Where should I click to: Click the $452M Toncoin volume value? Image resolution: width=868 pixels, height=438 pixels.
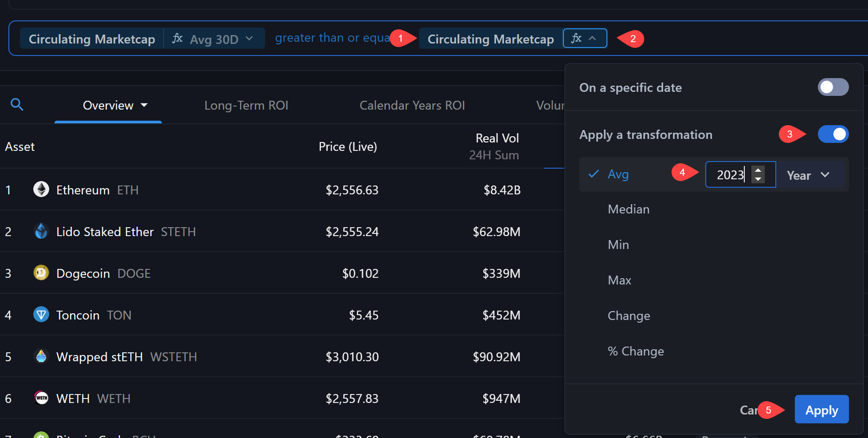[x=501, y=315]
